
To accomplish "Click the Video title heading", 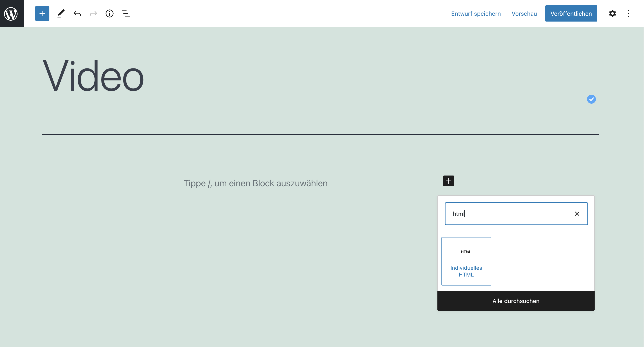I will pyautogui.click(x=93, y=76).
